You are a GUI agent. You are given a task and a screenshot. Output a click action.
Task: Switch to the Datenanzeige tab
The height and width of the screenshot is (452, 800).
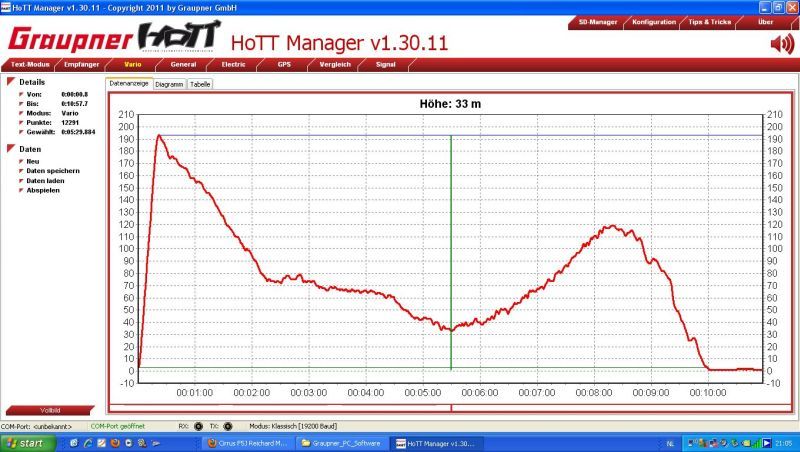129,84
